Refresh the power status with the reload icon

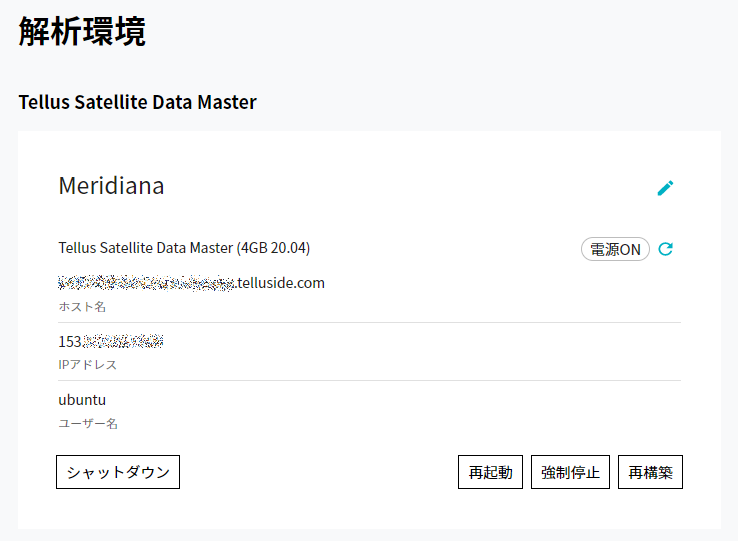coord(666,249)
